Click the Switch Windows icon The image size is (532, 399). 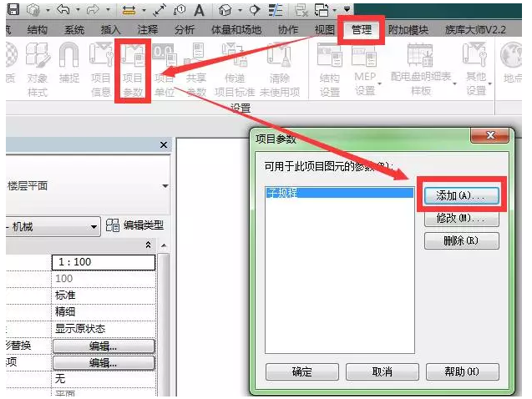322,10
